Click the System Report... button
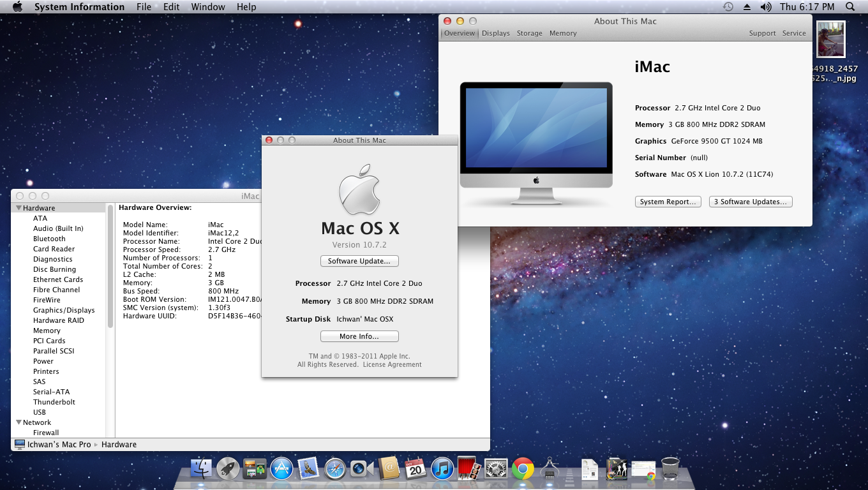Viewport: 868px width, 490px height. click(x=668, y=202)
